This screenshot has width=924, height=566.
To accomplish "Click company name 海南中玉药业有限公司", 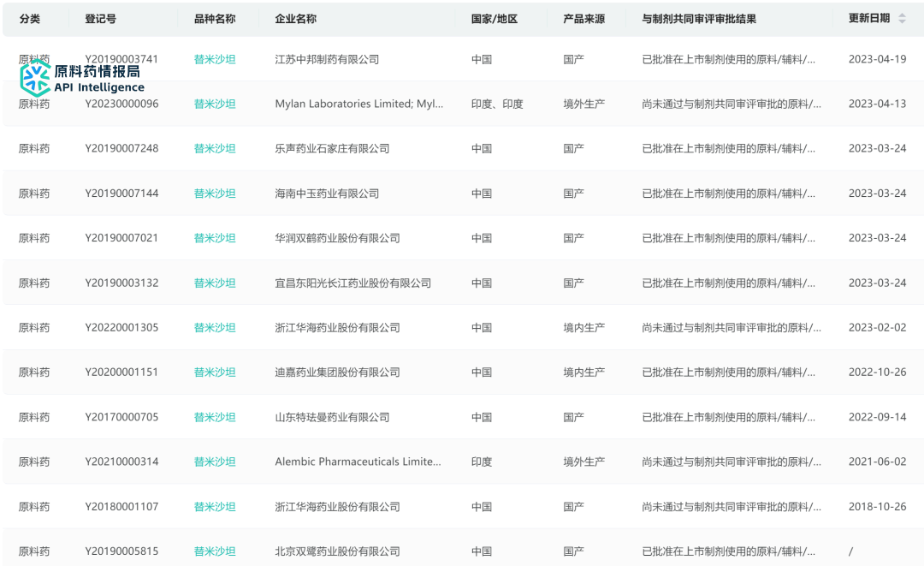I will pyautogui.click(x=327, y=194).
